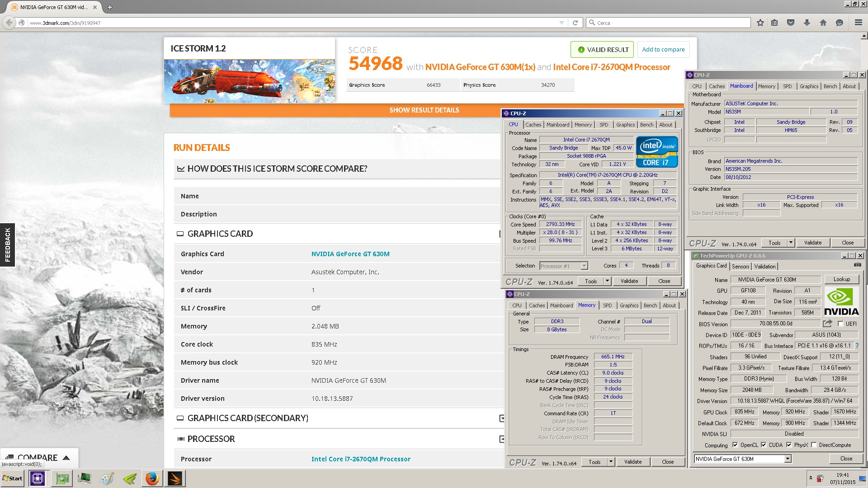
Task: Click Lookup button in GPU-Z
Action: (x=841, y=279)
